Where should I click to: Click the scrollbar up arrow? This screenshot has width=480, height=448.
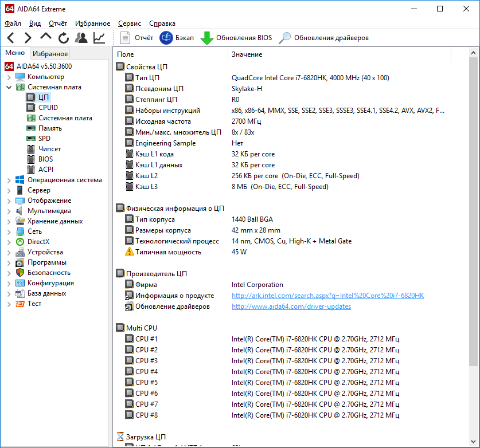473,53
